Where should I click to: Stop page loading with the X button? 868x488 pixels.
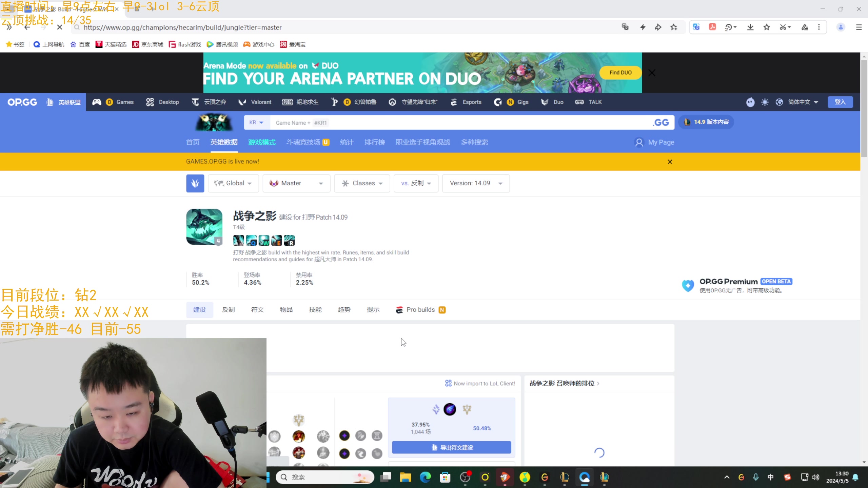click(60, 27)
